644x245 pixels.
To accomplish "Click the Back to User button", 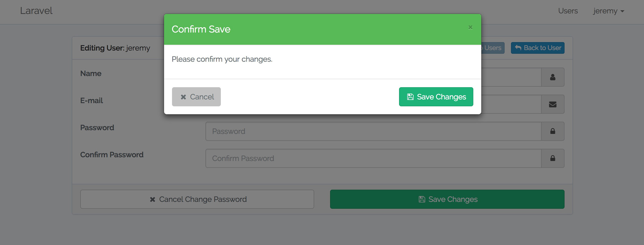I will click(x=538, y=48).
